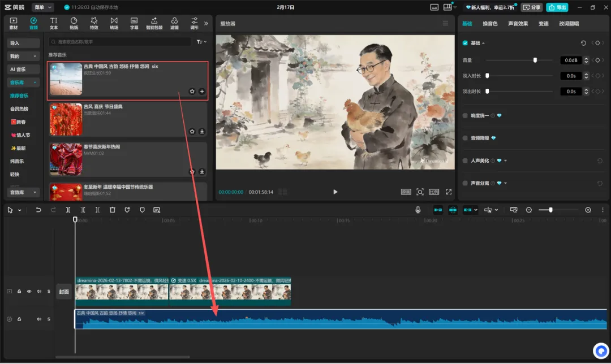Select 纯音乐 music category

(17, 161)
